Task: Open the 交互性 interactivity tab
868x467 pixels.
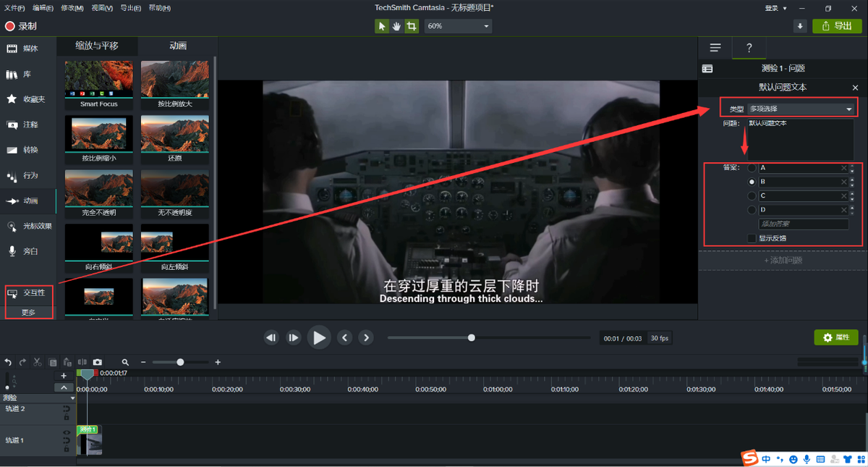Action: pyautogui.click(x=28, y=293)
